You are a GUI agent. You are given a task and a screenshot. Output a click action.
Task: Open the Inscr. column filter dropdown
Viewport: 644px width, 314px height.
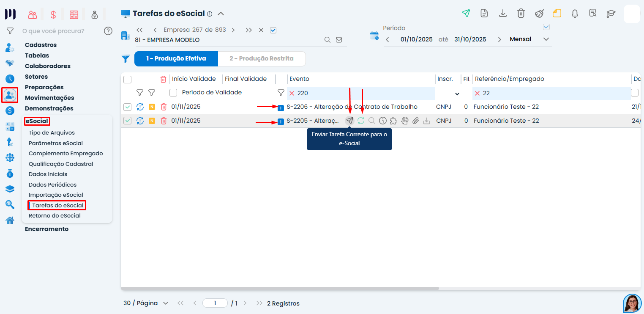click(457, 93)
